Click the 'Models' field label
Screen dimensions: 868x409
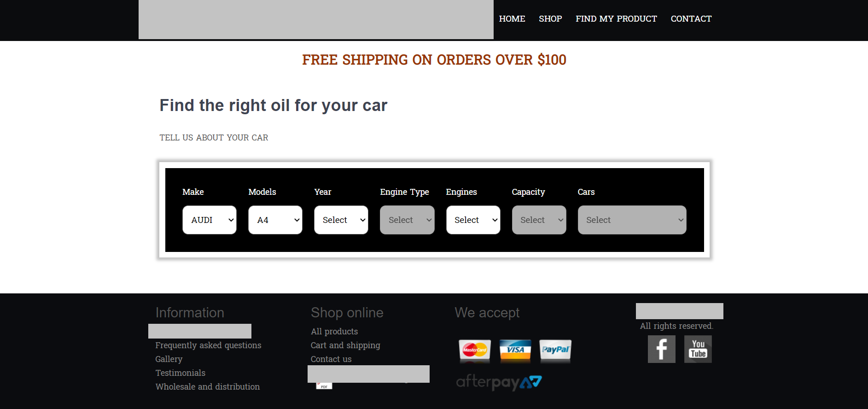pos(262,192)
